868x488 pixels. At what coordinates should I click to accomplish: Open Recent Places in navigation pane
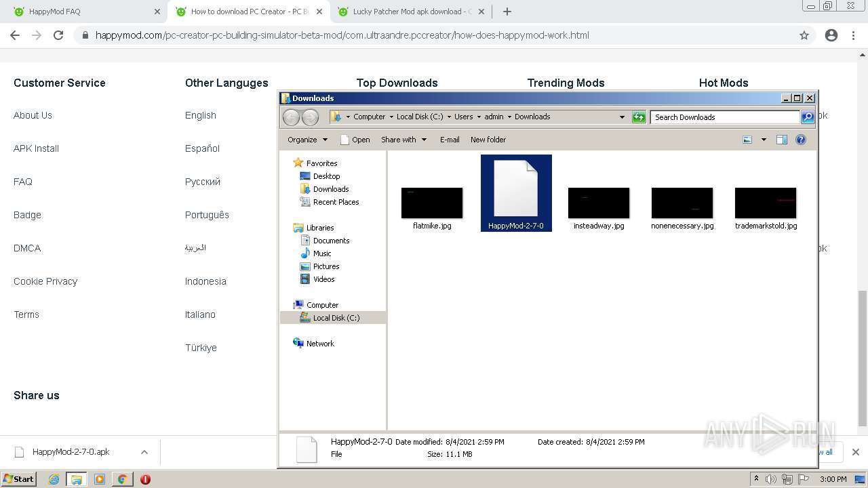click(x=336, y=202)
